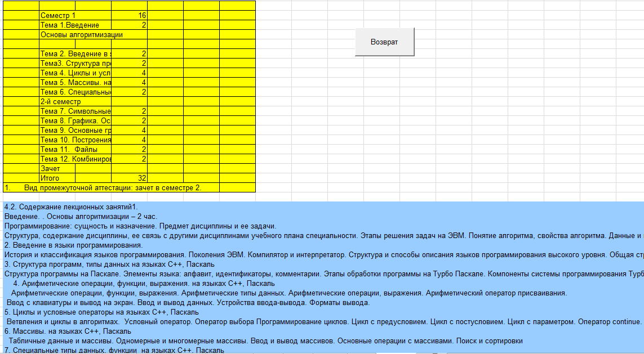Select the '4.2. Содержание лекционных занятий1.' line
644x354 pixels.
coord(71,207)
